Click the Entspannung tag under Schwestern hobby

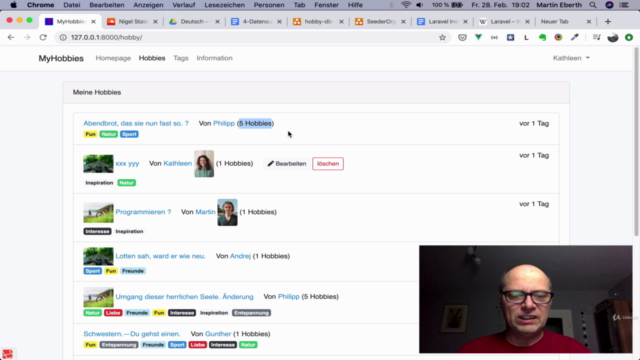119,345
